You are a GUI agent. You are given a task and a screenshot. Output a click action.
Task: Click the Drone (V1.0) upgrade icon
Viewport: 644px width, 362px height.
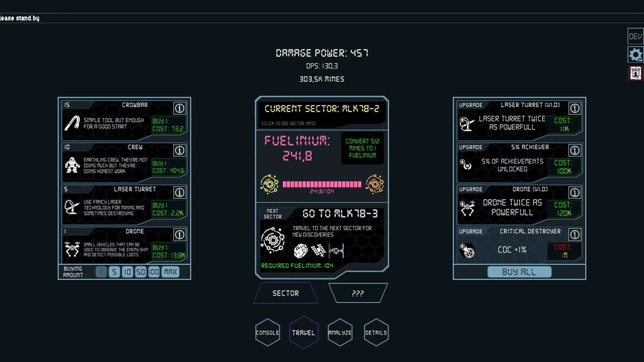tap(467, 208)
